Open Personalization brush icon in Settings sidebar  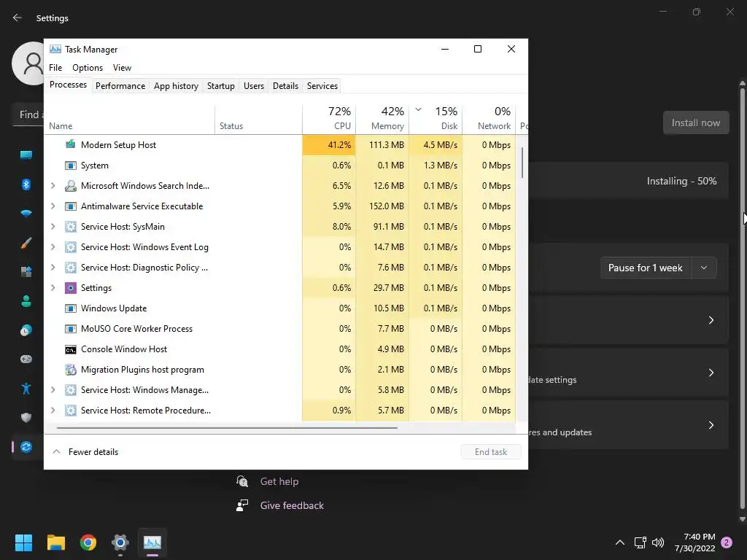[26, 243]
